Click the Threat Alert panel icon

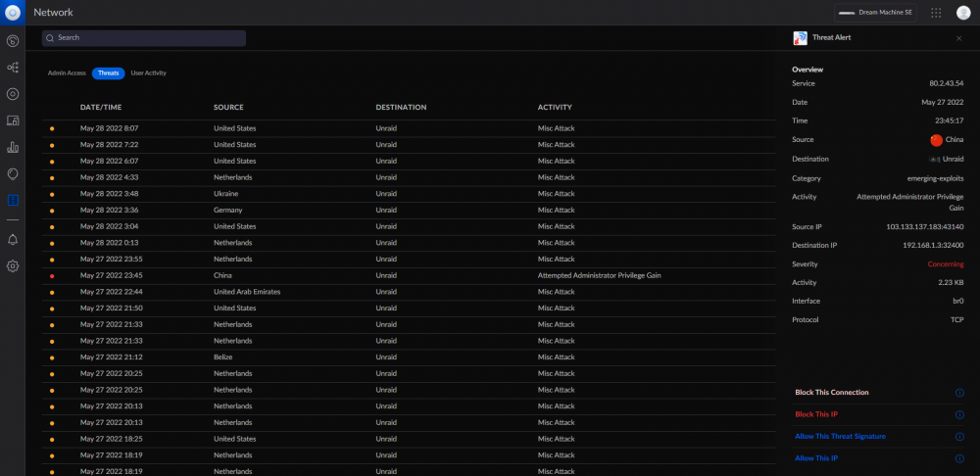pyautogui.click(x=800, y=38)
